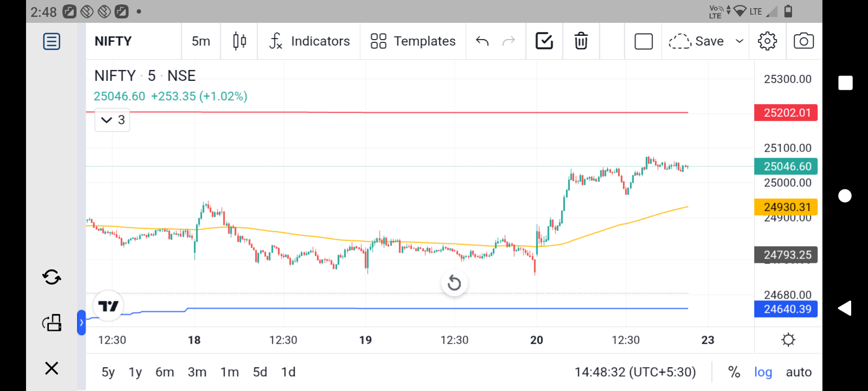Expand the indicator legend showing 3
This screenshot has width=868, height=391.
[112, 120]
